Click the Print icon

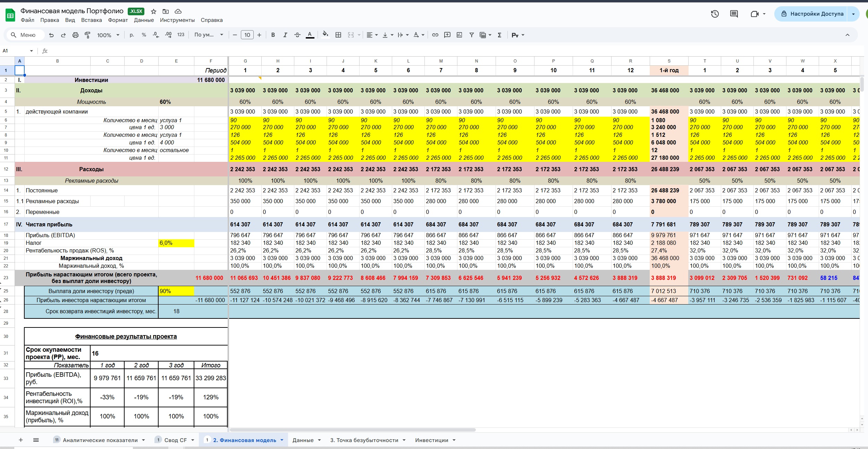[x=75, y=35]
